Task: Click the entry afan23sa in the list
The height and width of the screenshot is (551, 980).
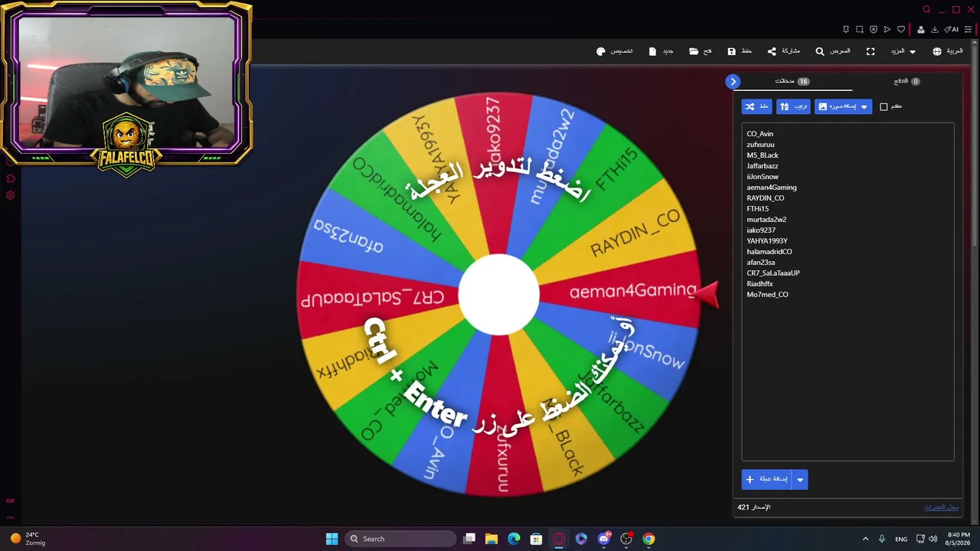Action: pos(761,262)
